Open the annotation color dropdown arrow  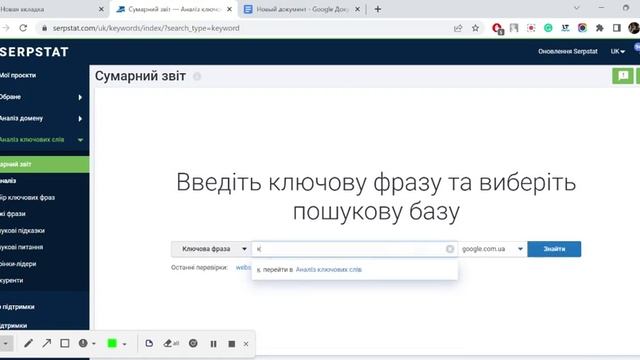(124, 344)
